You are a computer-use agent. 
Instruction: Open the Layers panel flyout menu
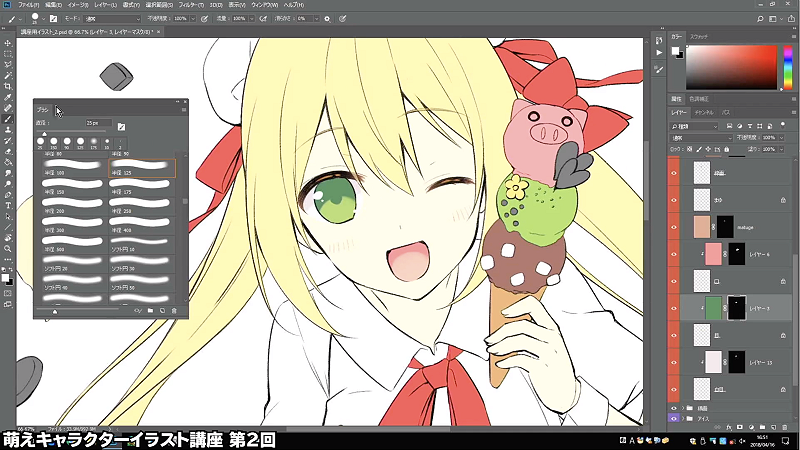point(794,112)
